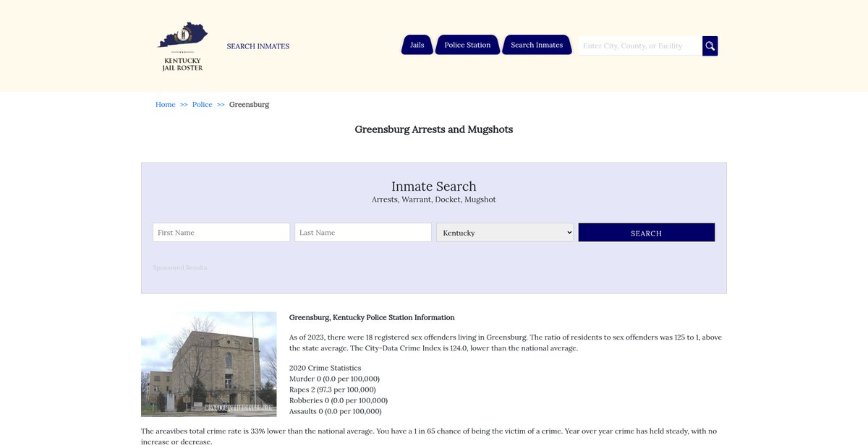Click the Rapes 2 statistic line

pyautogui.click(x=333, y=389)
